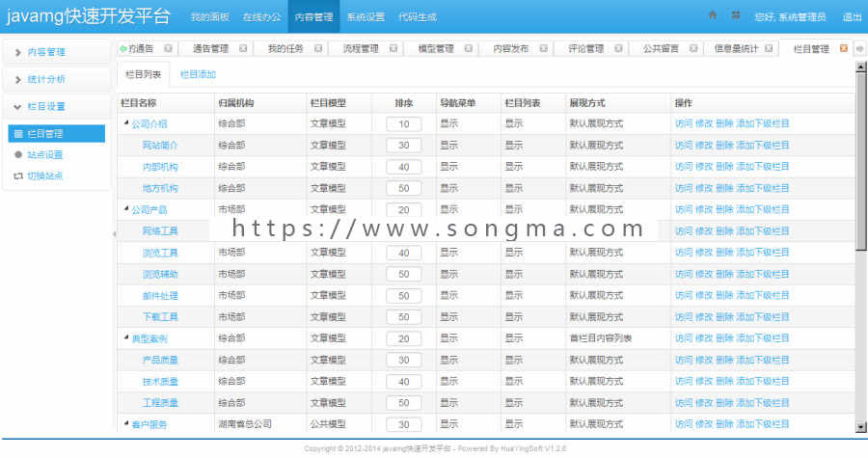Click the scrollbar up arrow
868x458 pixels.
pos(861,67)
